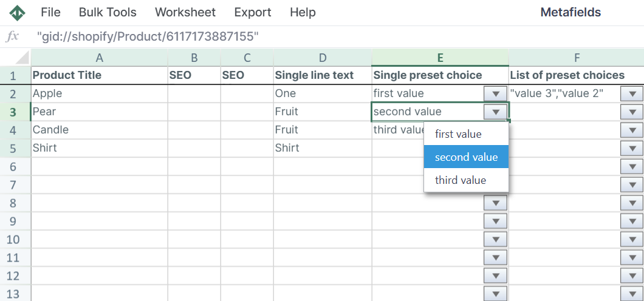Toggle the dropdown arrow in cell E3
The height and width of the screenshot is (301, 644).
point(496,112)
